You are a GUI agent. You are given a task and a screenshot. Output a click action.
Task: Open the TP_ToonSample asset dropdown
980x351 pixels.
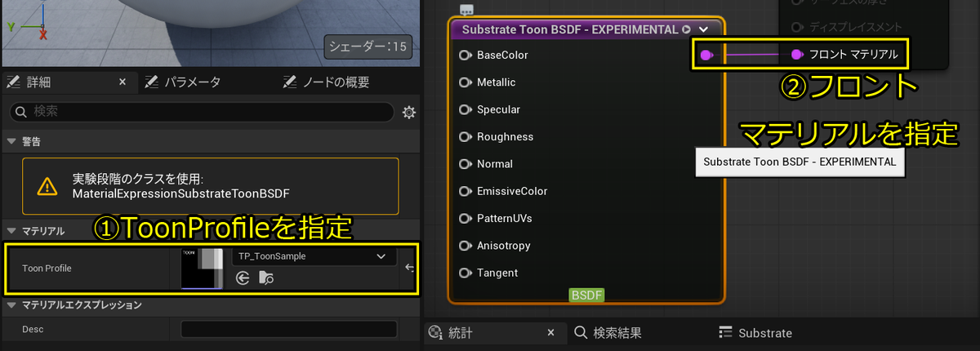[x=314, y=256]
